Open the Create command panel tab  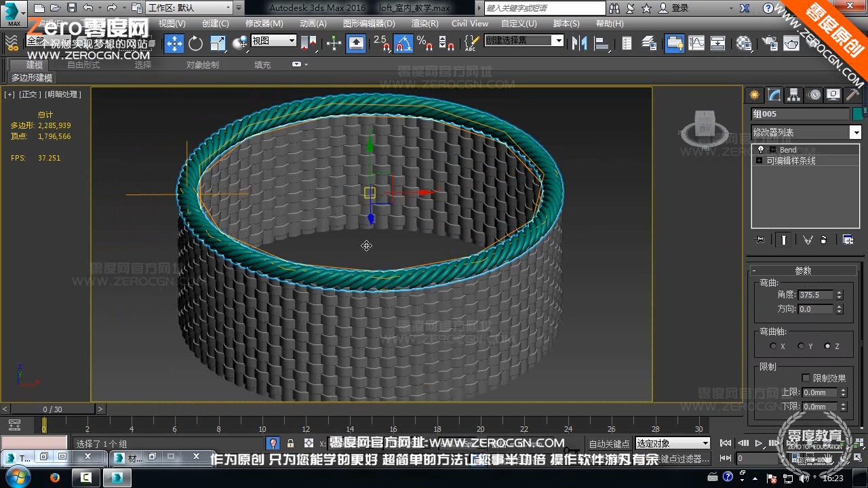click(x=755, y=95)
